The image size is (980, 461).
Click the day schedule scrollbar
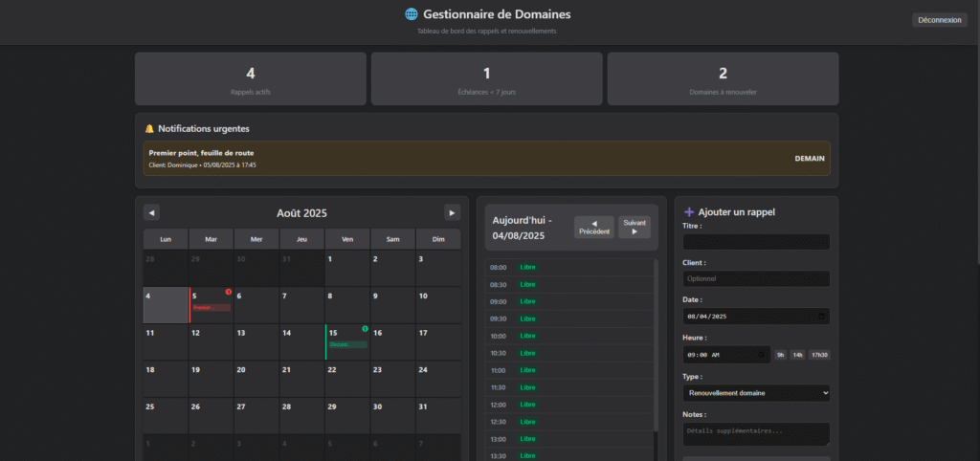(656, 345)
